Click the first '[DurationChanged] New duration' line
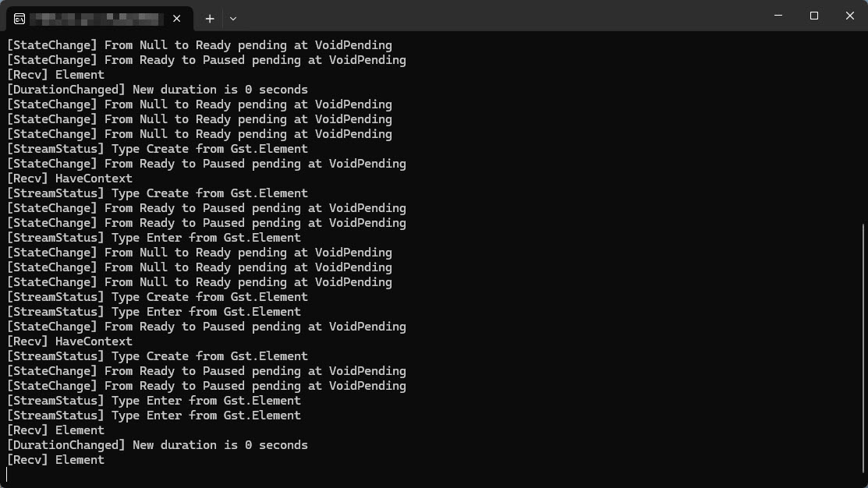 [x=157, y=90]
